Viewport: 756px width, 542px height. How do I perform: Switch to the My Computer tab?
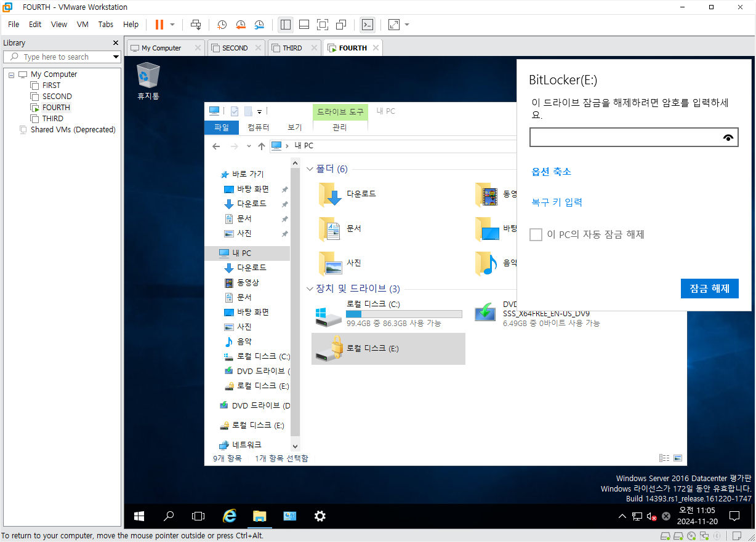tap(161, 48)
